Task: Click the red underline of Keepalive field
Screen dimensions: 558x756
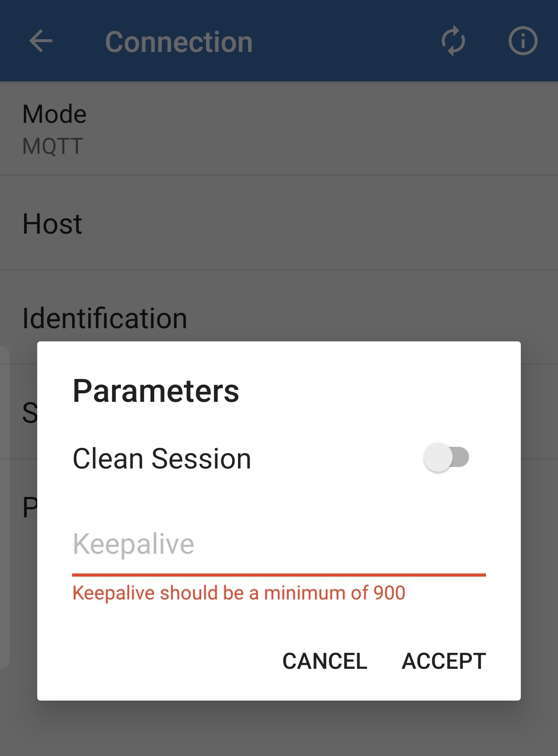Action: click(x=279, y=575)
